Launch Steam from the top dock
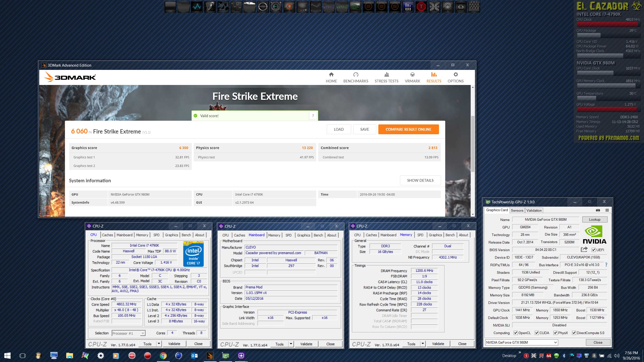Screen dimensions: 644x362 point(315,7)
